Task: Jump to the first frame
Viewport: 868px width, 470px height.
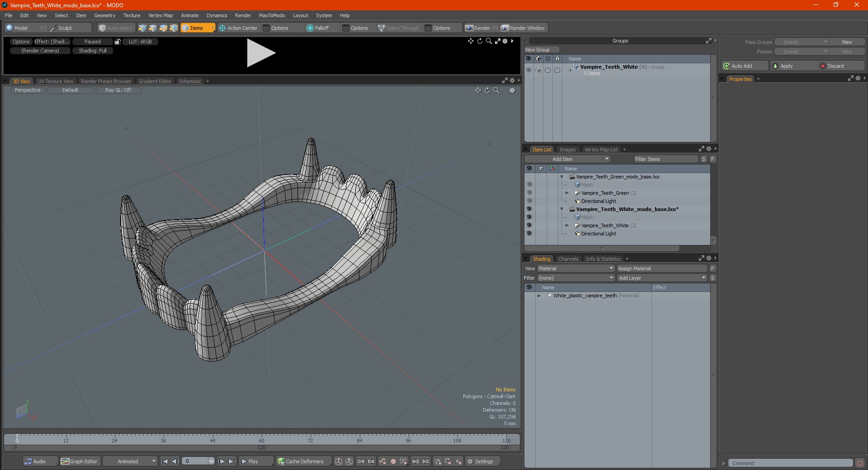Action: click(x=165, y=461)
